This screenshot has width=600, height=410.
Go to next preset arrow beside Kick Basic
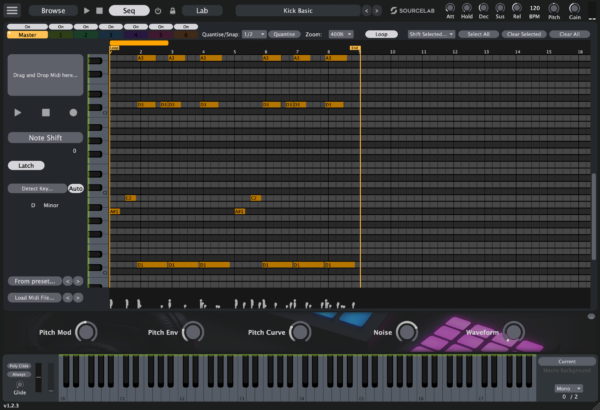coord(377,11)
